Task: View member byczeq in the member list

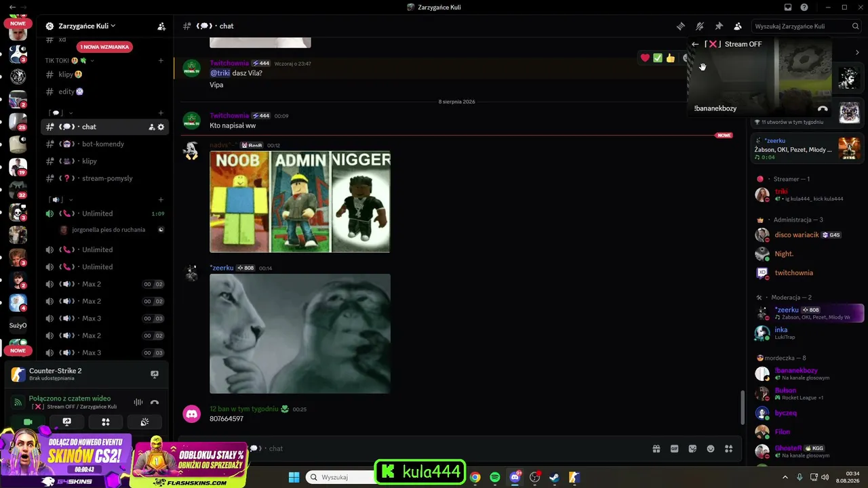Action: pyautogui.click(x=807, y=413)
